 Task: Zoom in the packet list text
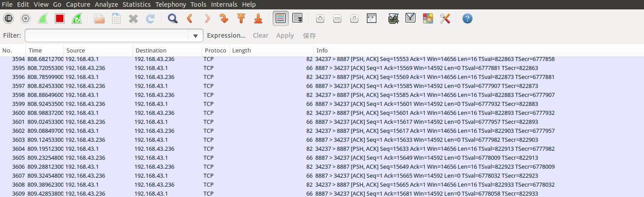tap(320, 18)
